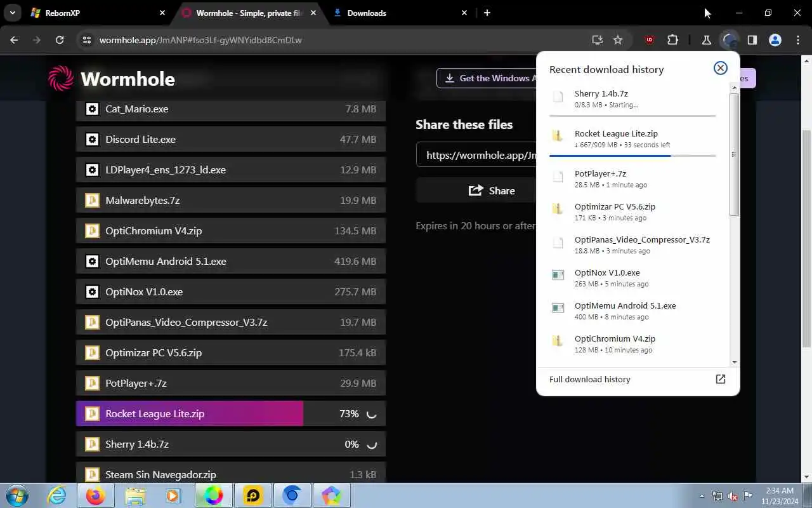Click the download history popup scrollbar

click(735, 154)
